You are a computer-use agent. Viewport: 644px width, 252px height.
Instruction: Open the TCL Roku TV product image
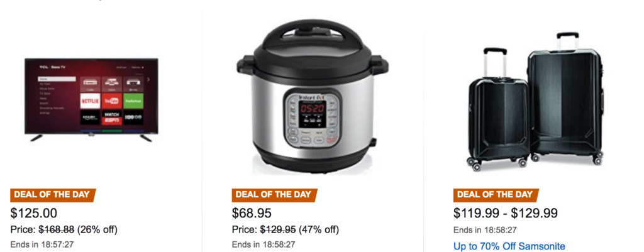coord(91,100)
